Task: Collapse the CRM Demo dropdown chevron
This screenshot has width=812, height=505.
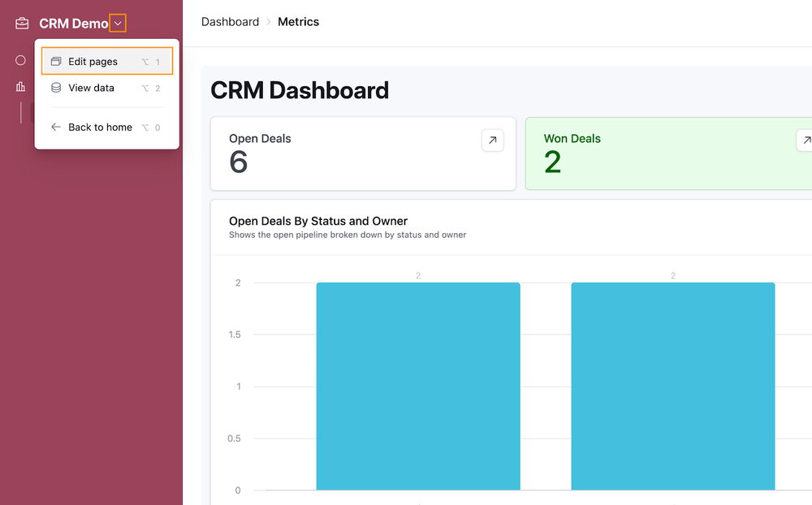Action: click(x=118, y=24)
